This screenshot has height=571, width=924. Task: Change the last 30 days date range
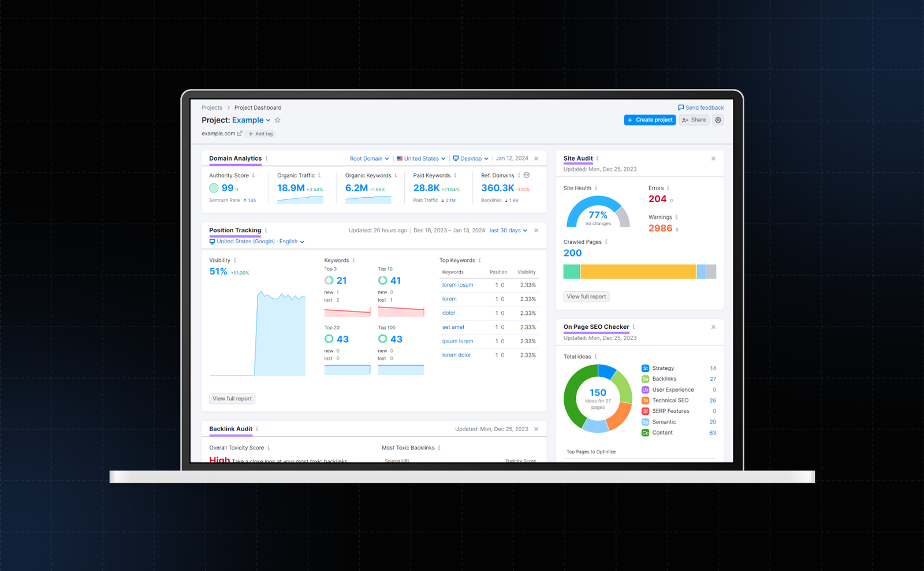[508, 231]
